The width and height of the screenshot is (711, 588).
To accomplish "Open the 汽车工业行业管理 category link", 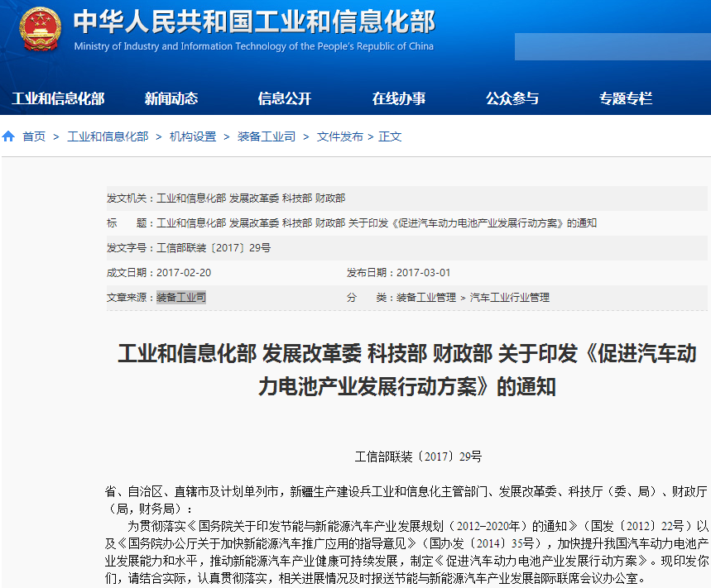I will pos(511,297).
